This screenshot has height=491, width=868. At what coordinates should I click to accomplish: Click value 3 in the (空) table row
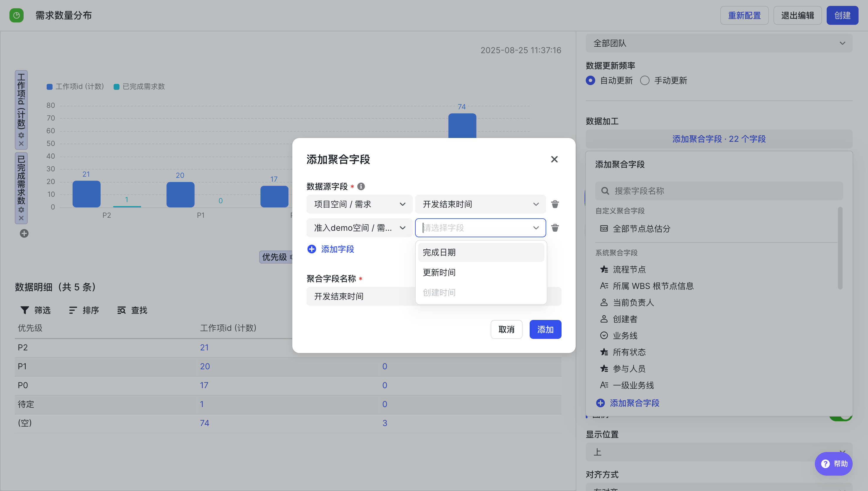coord(384,423)
